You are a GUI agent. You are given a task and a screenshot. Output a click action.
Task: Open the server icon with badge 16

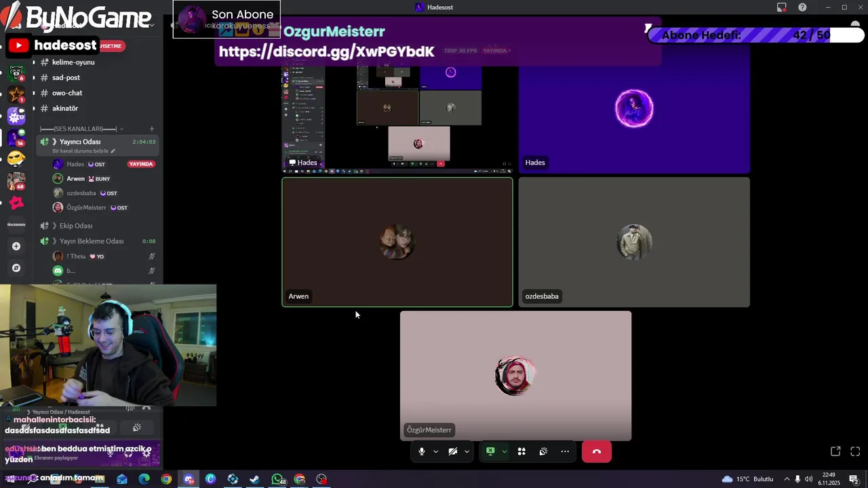point(16,138)
